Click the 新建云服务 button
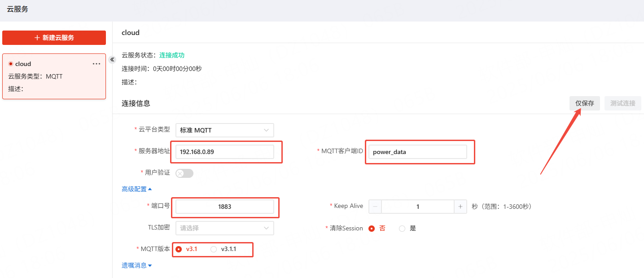Screen dimensions: 644x278 (54, 38)
